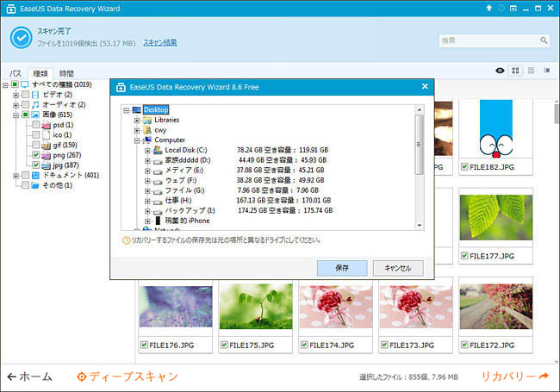
Task: Click the upload arrow icon in title bar
Action: [x=489, y=8]
